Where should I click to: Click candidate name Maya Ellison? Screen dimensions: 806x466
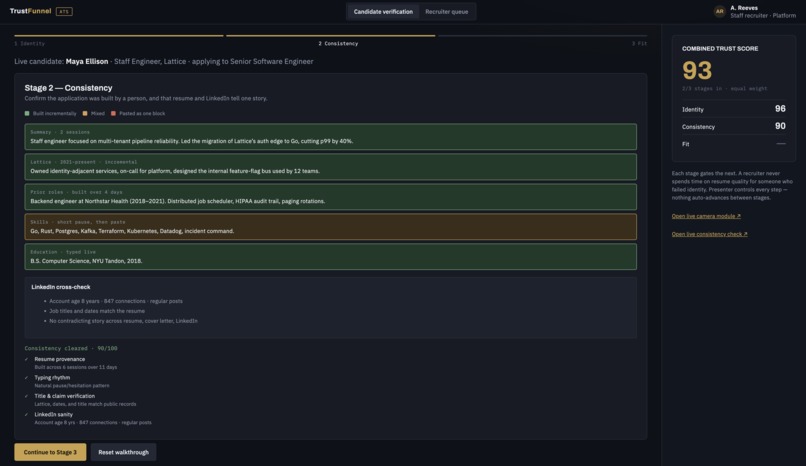pyautogui.click(x=87, y=62)
